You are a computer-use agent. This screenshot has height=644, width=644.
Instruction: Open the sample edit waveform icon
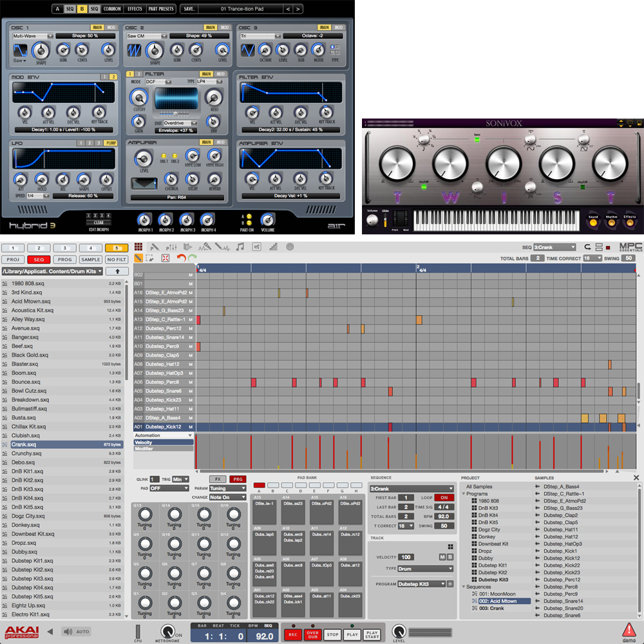pyautogui.click(x=223, y=247)
